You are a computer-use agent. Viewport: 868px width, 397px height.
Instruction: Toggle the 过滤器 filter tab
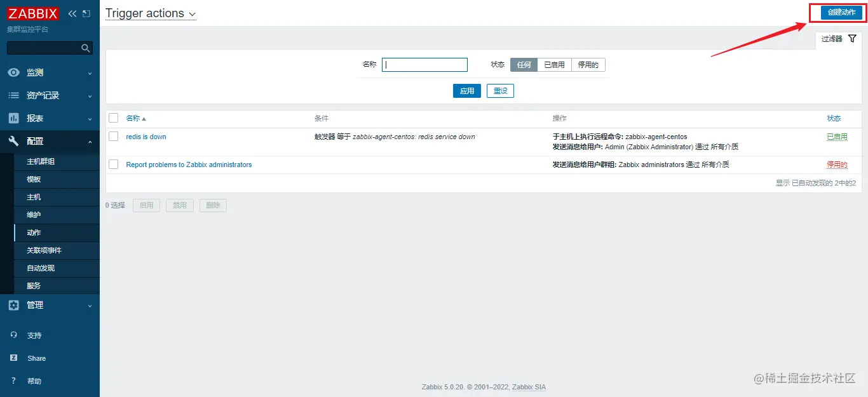[839, 39]
